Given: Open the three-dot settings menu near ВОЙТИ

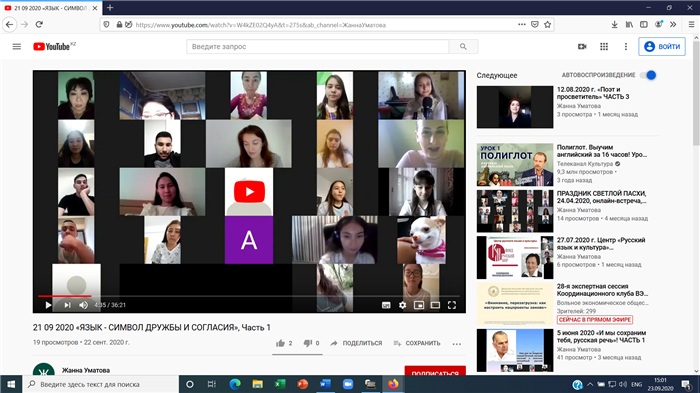Looking at the screenshot, I should [x=626, y=46].
